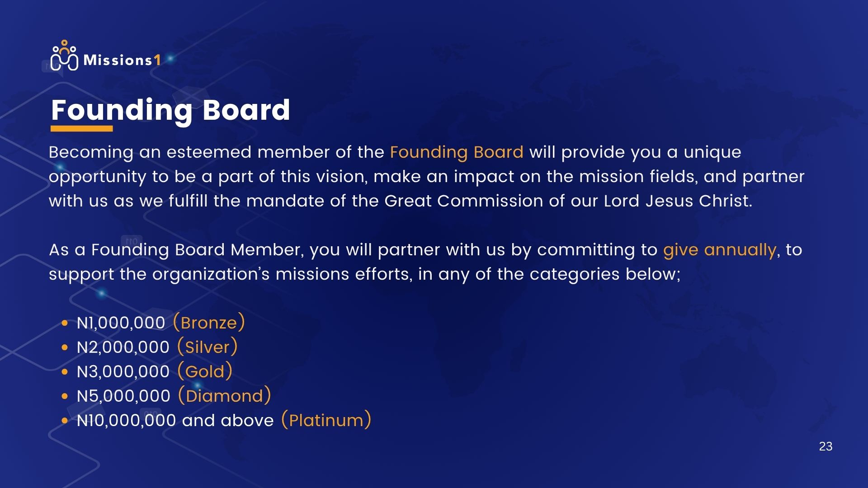Click the (Platinum) category label
The image size is (868, 488).
[x=326, y=420]
